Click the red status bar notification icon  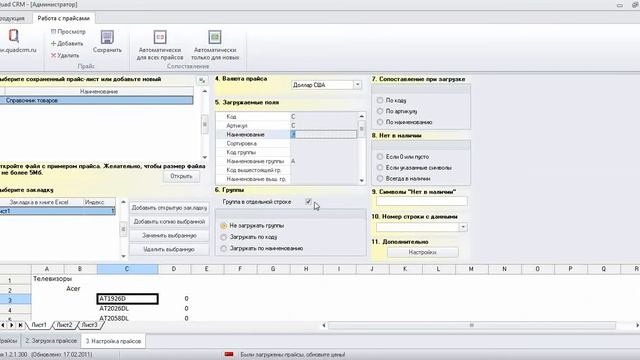[229, 354]
